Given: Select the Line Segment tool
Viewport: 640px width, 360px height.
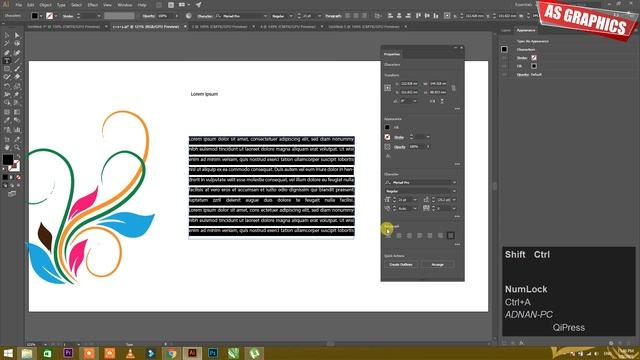Looking at the screenshot, I should 17,61.
